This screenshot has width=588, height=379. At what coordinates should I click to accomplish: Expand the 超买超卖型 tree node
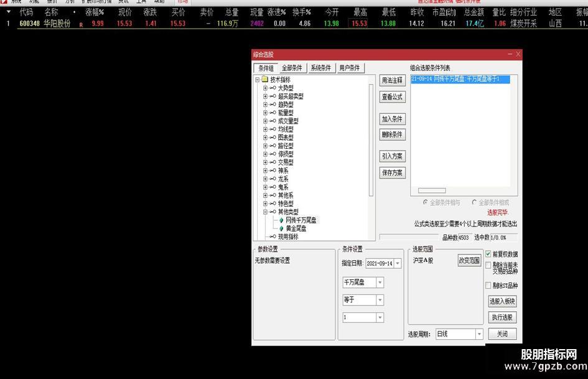[265, 96]
